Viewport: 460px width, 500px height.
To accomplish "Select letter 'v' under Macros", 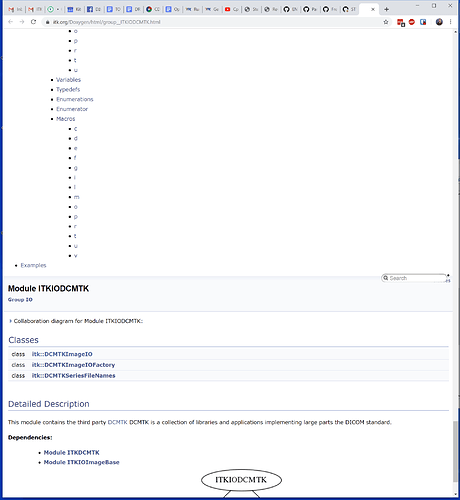I will coord(76,256).
